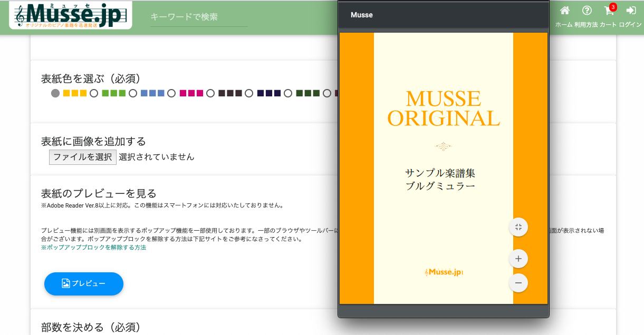Click the yellow color swatches
The height and width of the screenshot is (335, 644).
pos(75,93)
